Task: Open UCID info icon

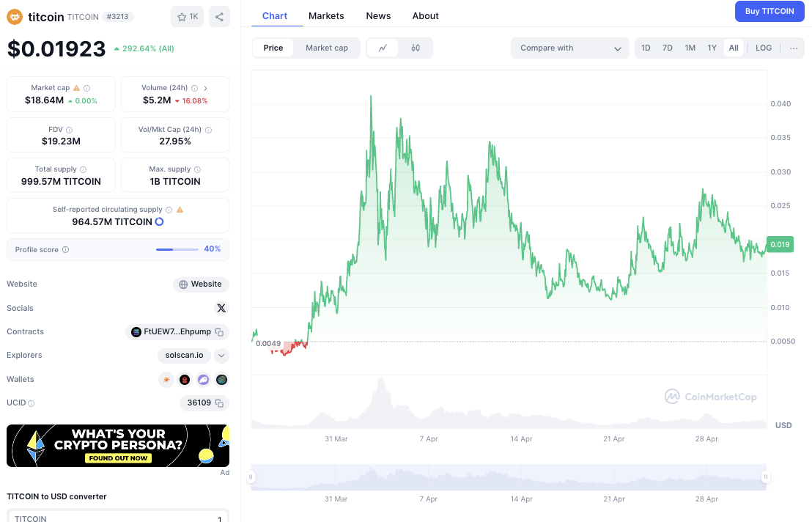Action: (x=31, y=403)
